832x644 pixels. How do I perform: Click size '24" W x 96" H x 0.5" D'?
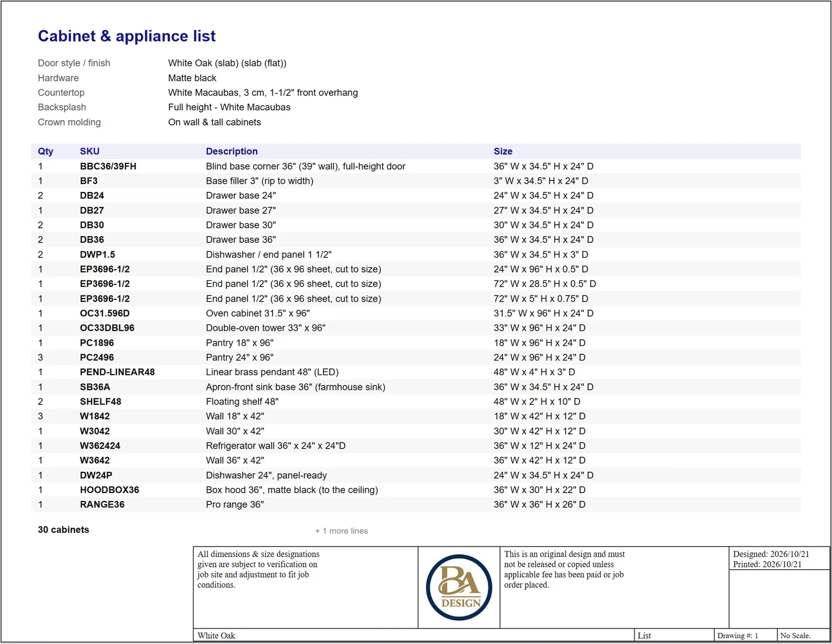[x=541, y=269]
